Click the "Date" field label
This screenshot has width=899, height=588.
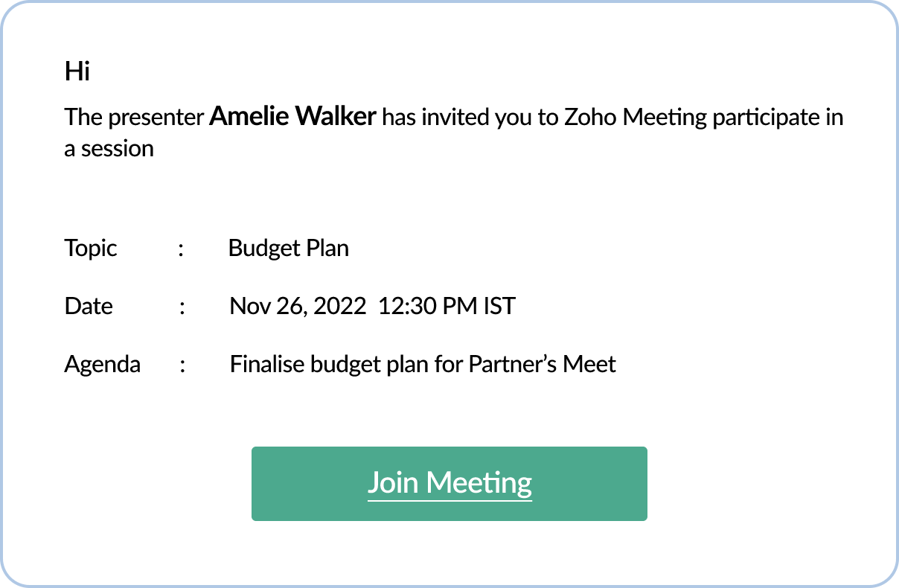coord(89,306)
